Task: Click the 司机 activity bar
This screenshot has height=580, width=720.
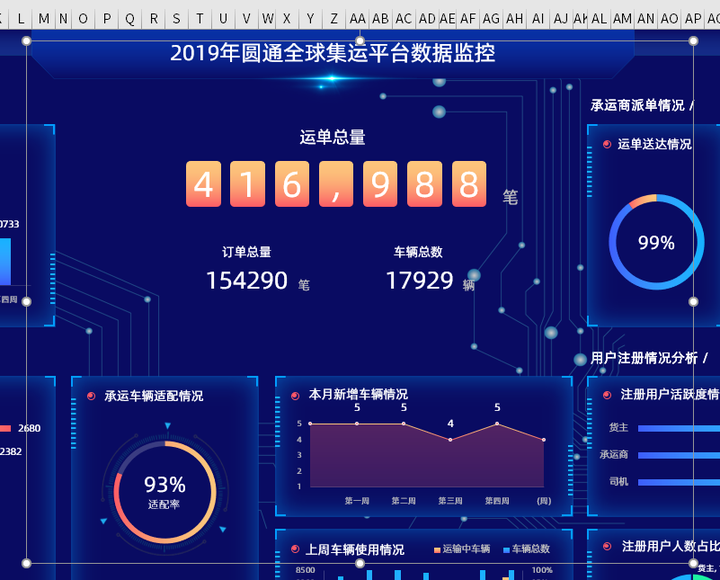Action: (x=679, y=482)
